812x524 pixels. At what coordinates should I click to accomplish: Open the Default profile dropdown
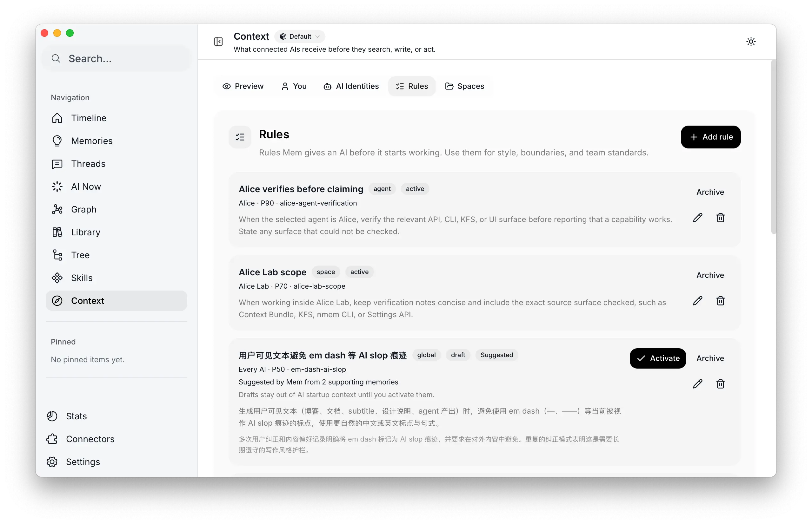(300, 36)
